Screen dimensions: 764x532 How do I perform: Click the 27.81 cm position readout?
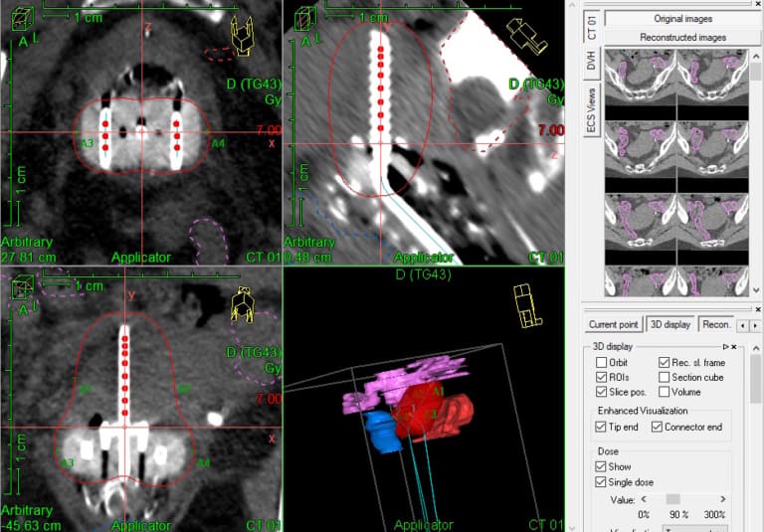pyautogui.click(x=28, y=258)
